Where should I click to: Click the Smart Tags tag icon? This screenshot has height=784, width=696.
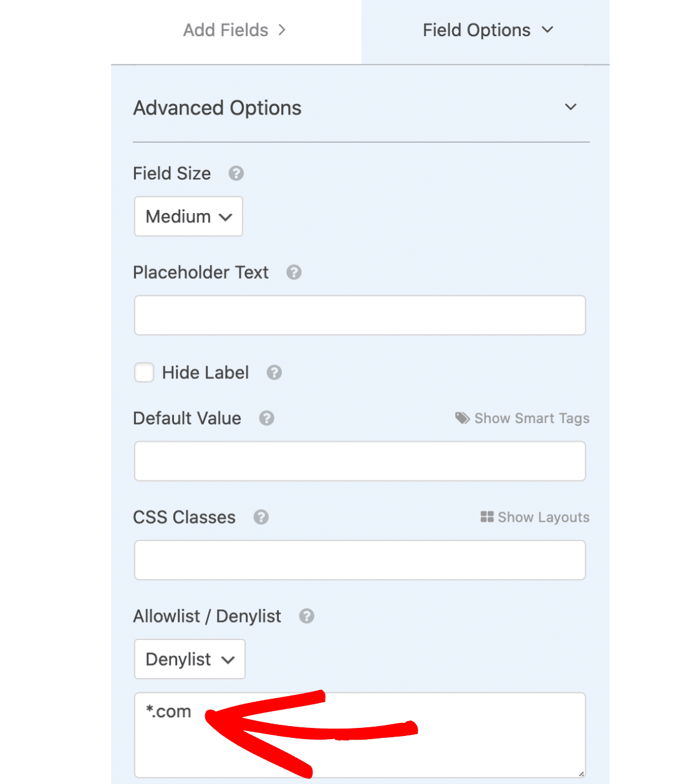pyautogui.click(x=462, y=418)
